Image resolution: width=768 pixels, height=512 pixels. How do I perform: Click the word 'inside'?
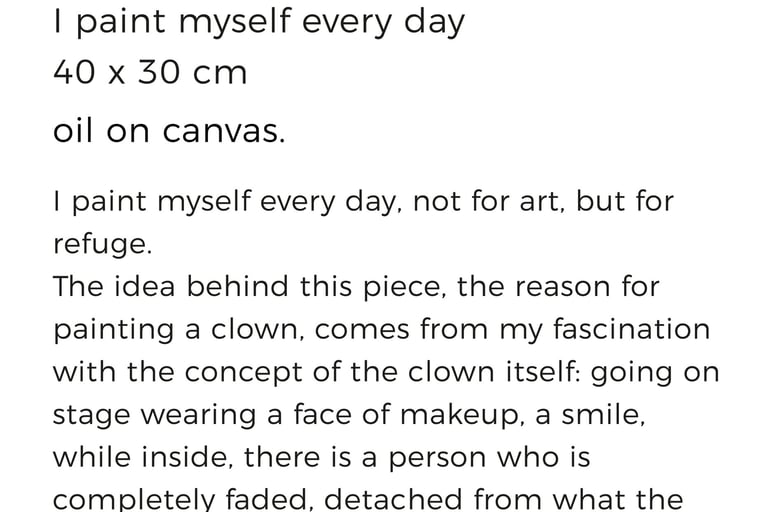pyautogui.click(x=188, y=458)
